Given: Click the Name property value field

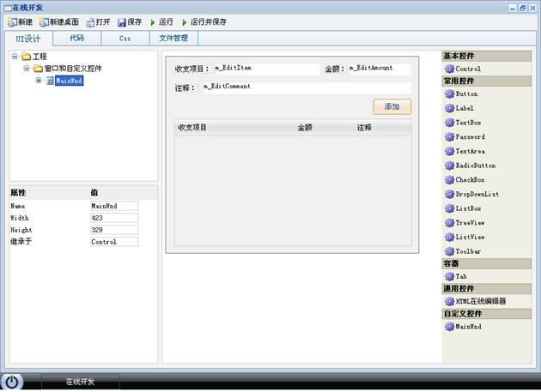Looking at the screenshot, I should [x=114, y=206].
